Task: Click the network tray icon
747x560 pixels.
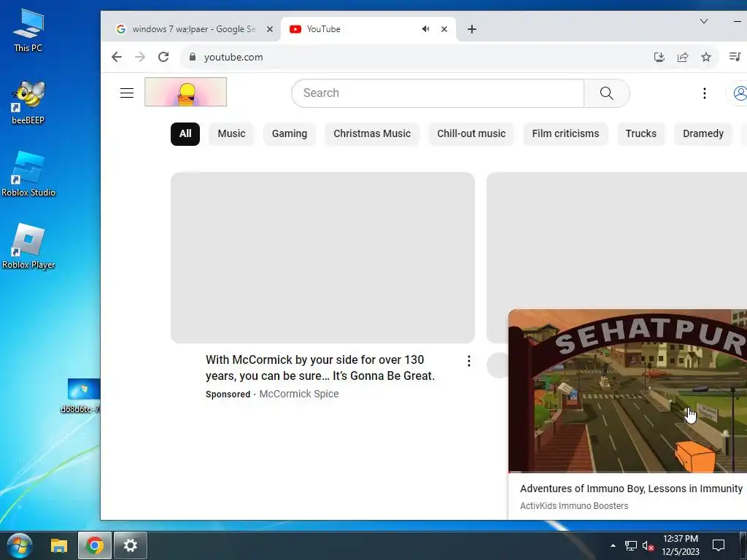Action: click(x=631, y=545)
